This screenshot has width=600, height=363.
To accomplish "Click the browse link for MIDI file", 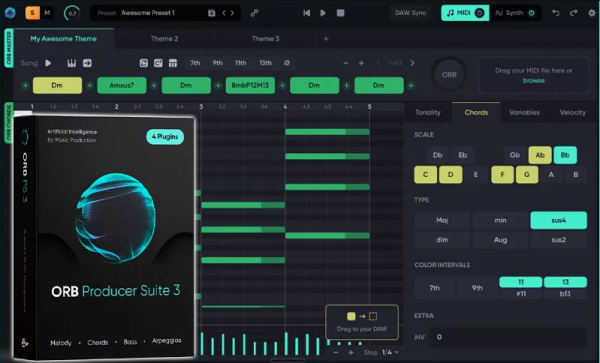I will pos(533,81).
